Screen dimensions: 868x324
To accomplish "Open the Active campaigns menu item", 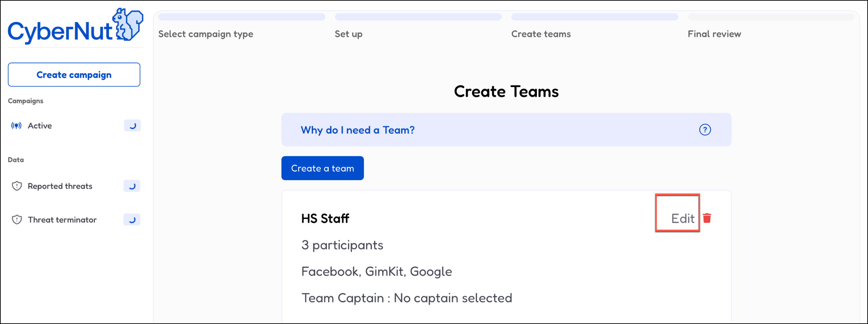I will pyautogui.click(x=40, y=126).
